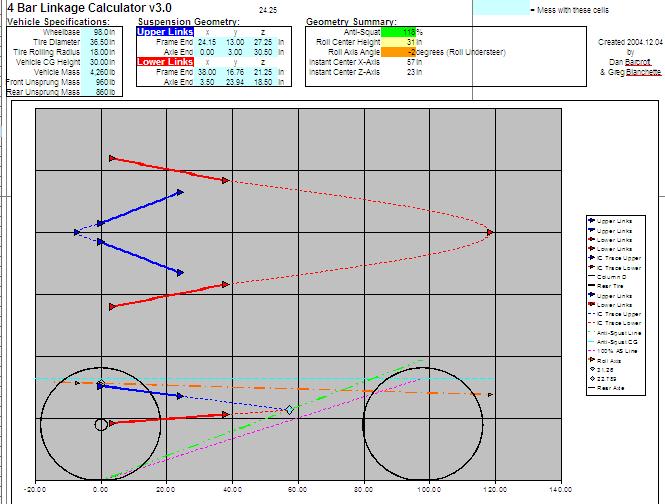Click the 'Greg Blanchette' author name
665x504 pixels.
tap(630, 72)
